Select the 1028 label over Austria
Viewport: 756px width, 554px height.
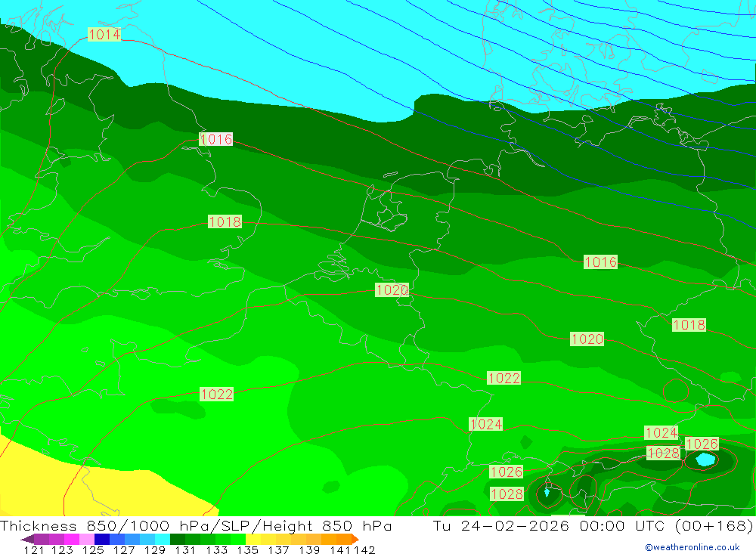[664, 453]
